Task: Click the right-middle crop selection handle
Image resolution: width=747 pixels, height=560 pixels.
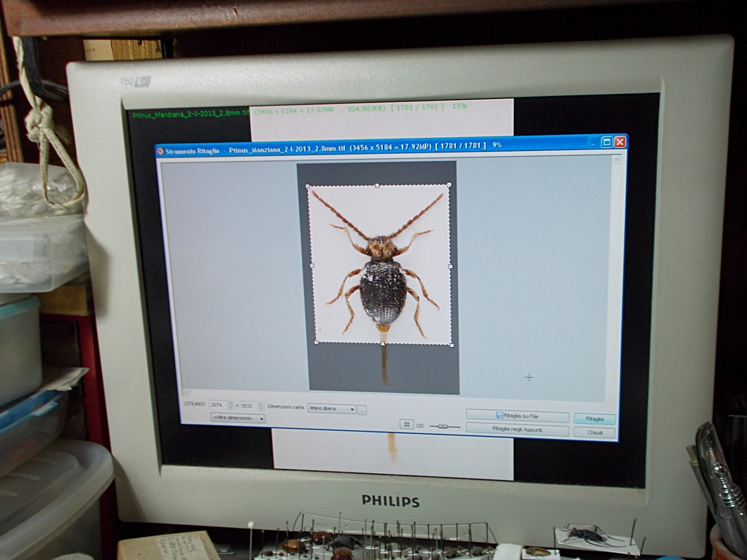Action: pyautogui.click(x=450, y=266)
